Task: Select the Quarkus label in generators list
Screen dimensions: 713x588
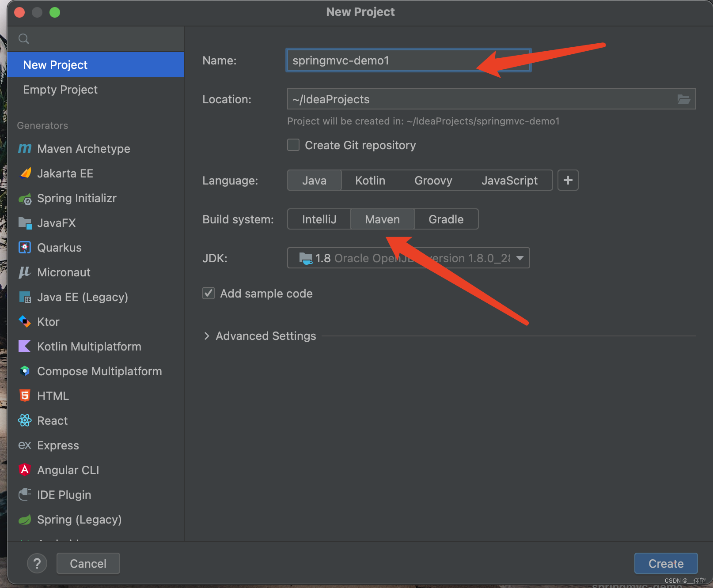Action: [x=59, y=248]
